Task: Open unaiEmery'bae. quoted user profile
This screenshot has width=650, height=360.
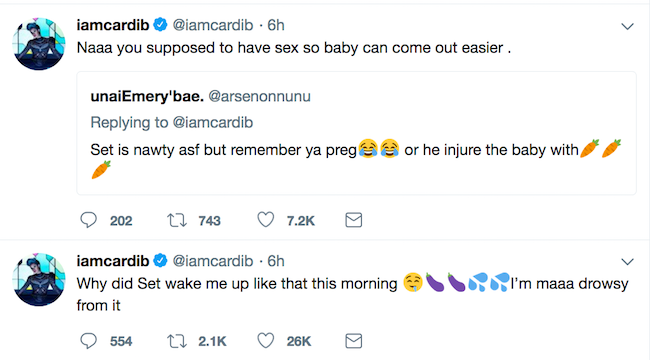Action: [147, 96]
